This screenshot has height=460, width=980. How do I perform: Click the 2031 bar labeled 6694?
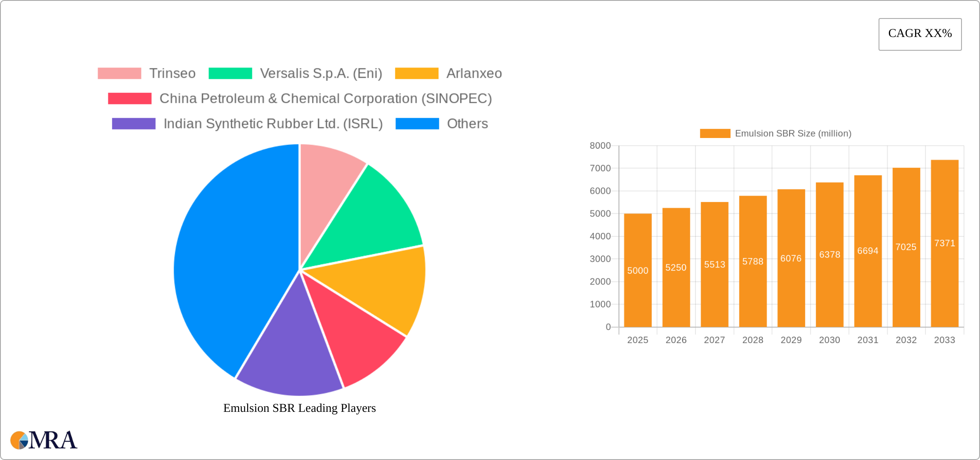(868, 251)
